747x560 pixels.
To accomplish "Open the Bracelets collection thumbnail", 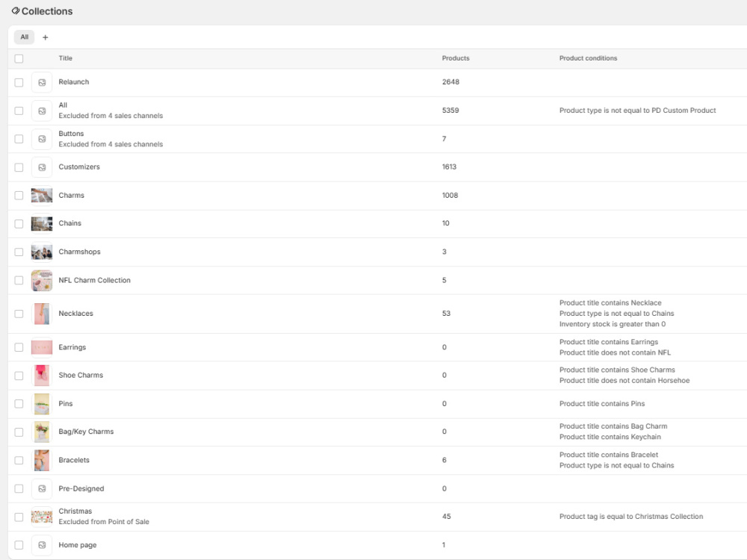I will click(42, 461).
